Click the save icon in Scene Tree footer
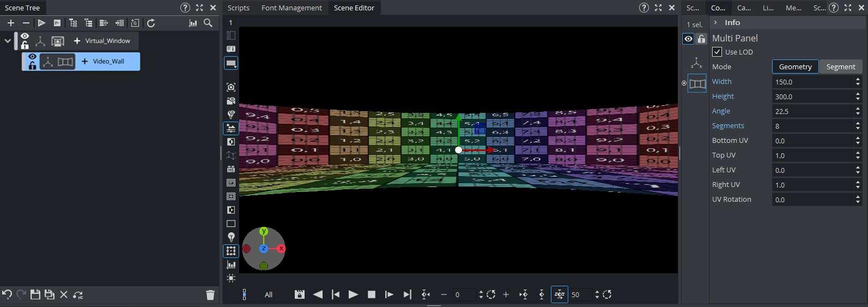Viewport: 868px width, 307px height. (35, 294)
